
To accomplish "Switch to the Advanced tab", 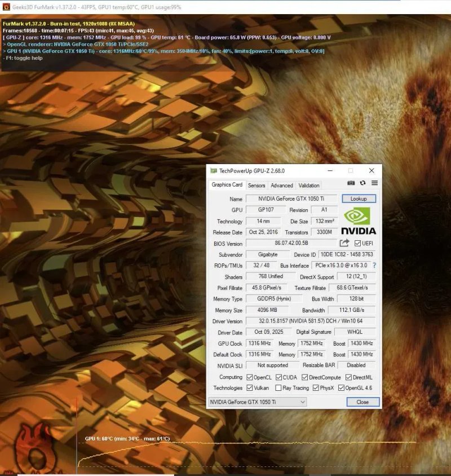I will [282, 185].
